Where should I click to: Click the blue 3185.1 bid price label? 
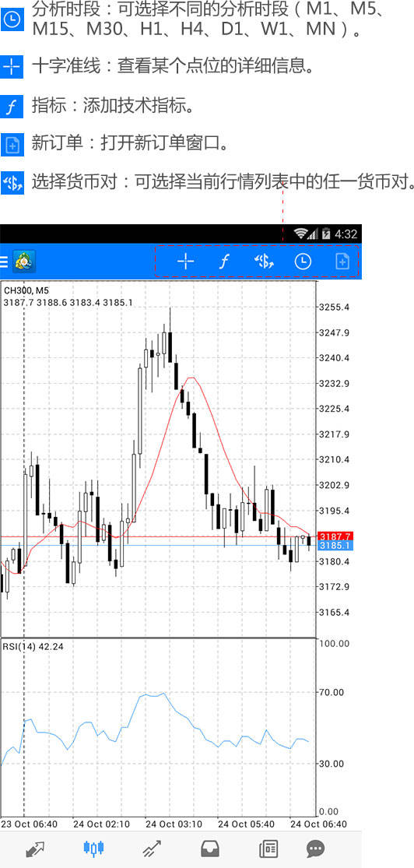coord(335,546)
